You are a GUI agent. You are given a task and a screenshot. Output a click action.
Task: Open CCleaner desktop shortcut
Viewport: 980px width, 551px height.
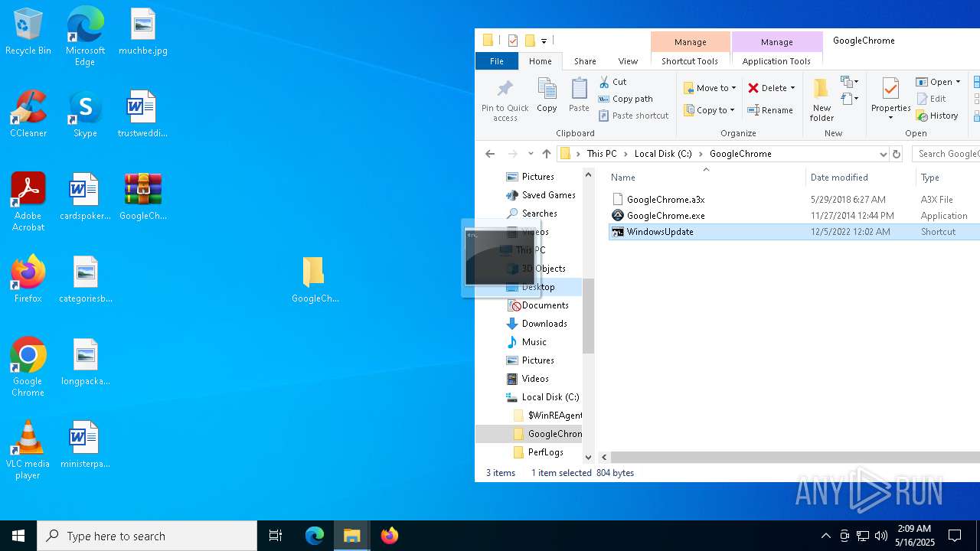coord(28,115)
